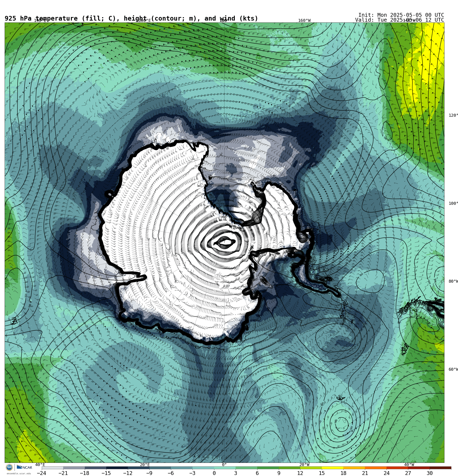Click the -6 colorbar label

tap(171, 473)
